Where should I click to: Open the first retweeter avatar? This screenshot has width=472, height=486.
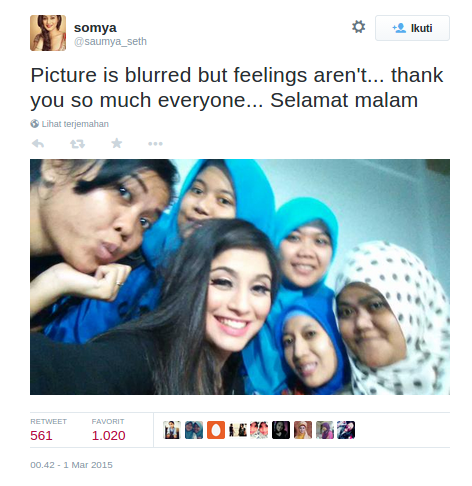[172, 430]
